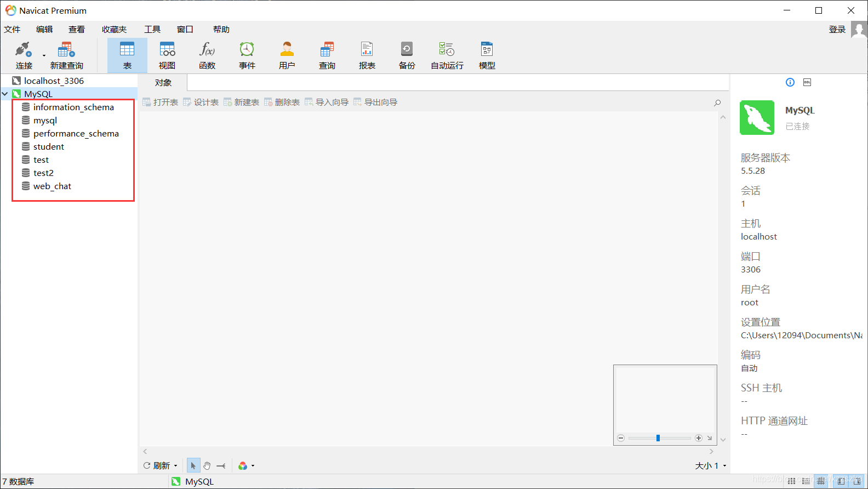Open the Tools (工具) menu

click(152, 30)
